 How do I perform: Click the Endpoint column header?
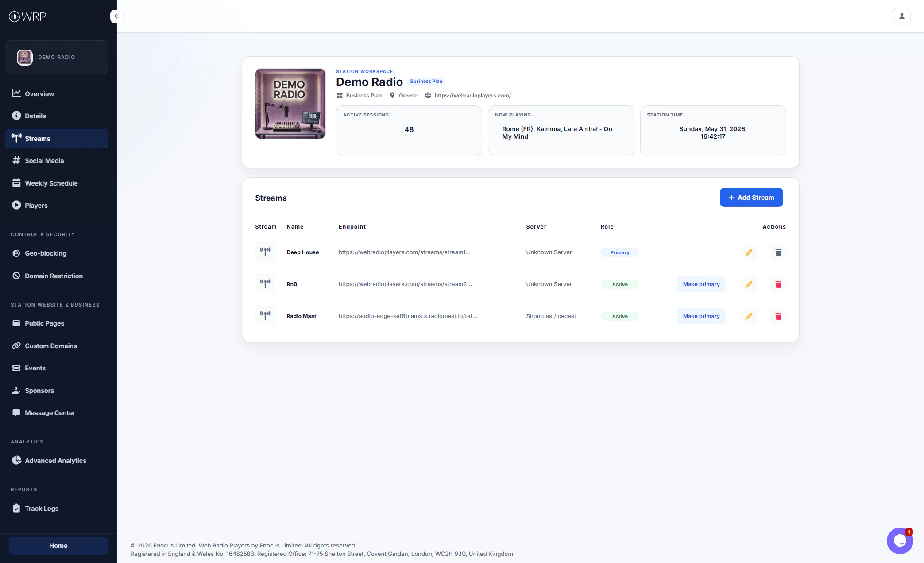tap(352, 227)
